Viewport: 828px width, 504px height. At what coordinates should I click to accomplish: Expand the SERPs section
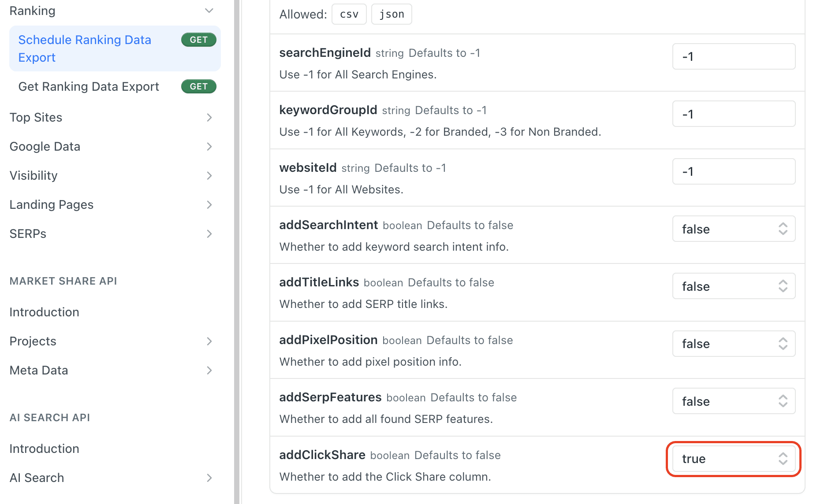[209, 234]
